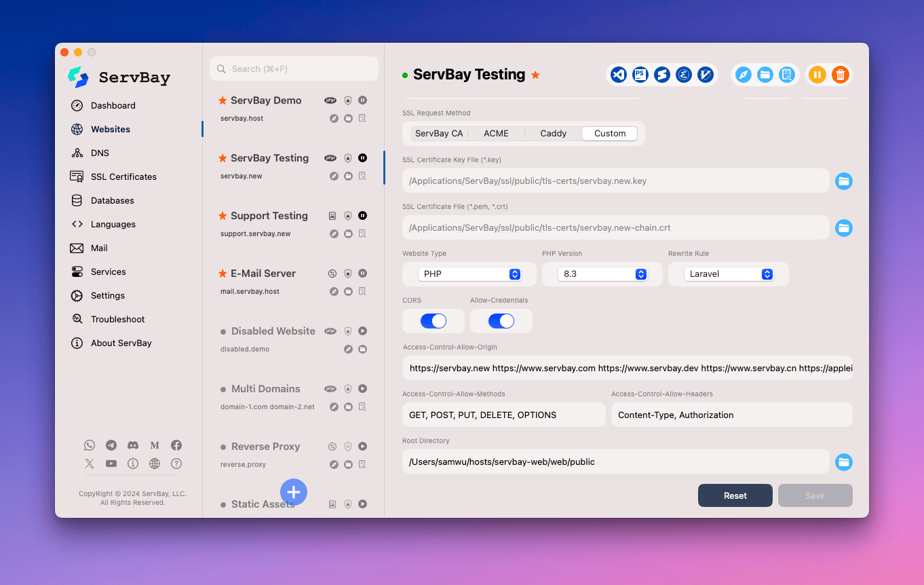Click the Reset button

pos(735,495)
